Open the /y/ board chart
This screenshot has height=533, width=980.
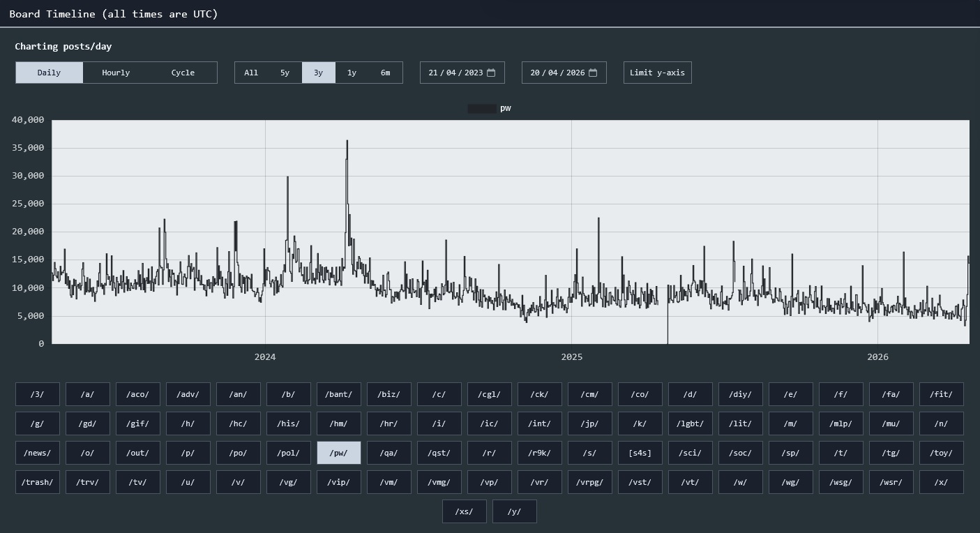point(515,511)
